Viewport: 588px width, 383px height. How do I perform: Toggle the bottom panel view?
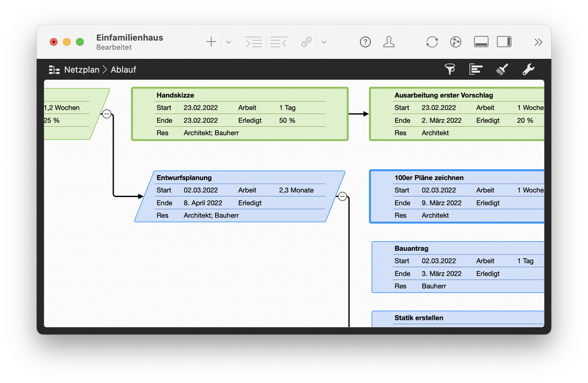click(x=481, y=42)
